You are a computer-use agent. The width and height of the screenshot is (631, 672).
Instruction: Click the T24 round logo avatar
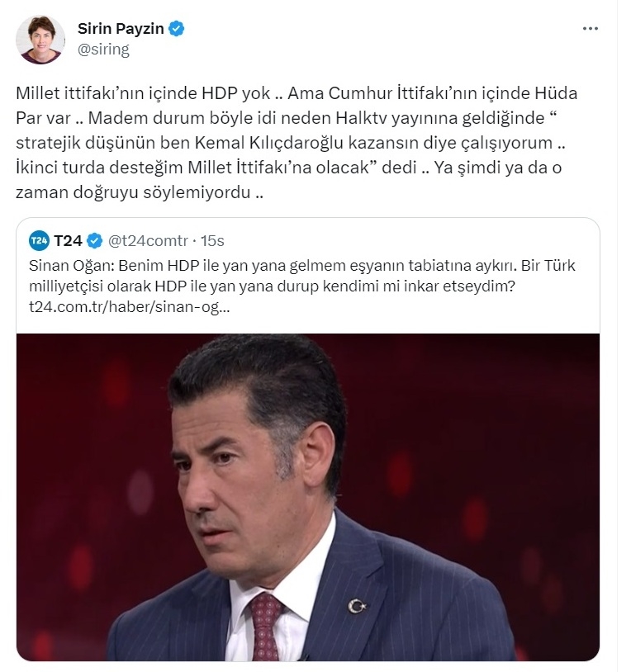(x=39, y=240)
